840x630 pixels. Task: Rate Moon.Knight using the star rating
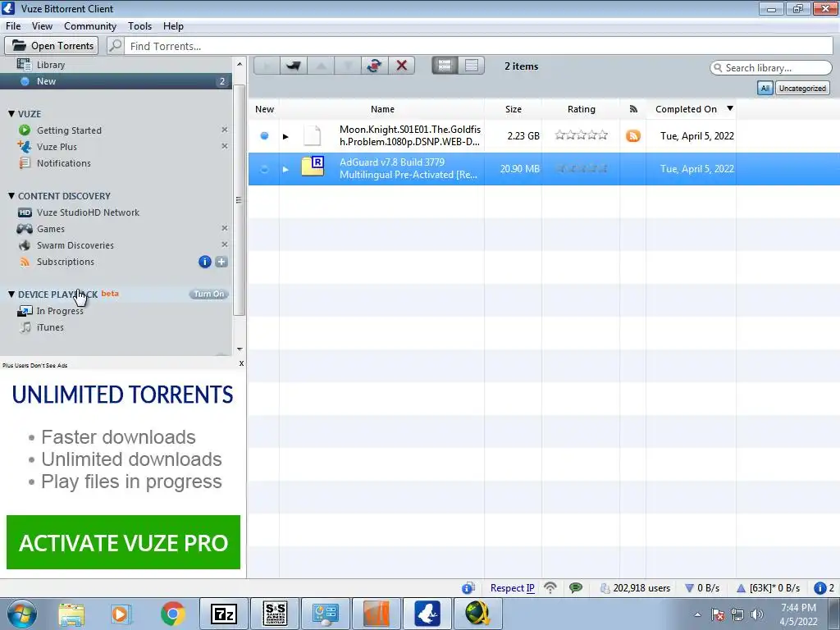point(582,135)
